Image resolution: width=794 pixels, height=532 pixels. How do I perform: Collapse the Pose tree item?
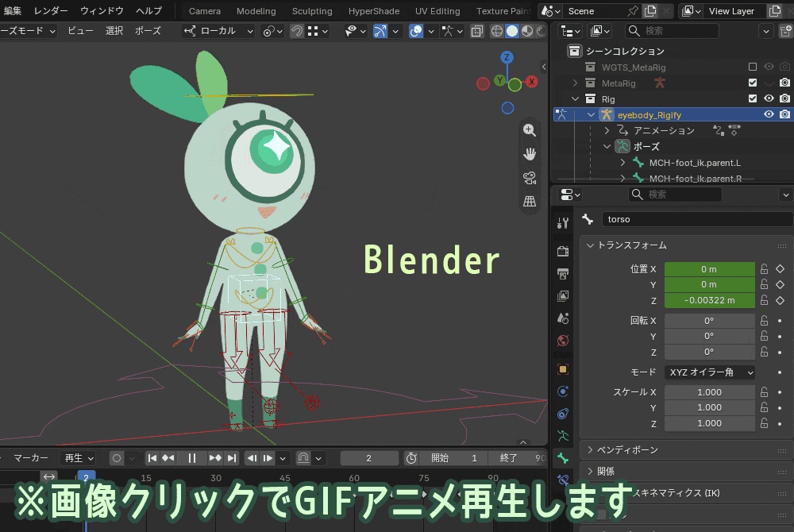pos(607,146)
